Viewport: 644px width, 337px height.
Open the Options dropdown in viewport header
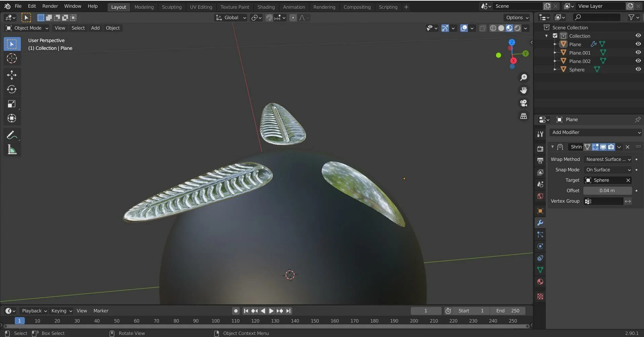coord(517,18)
